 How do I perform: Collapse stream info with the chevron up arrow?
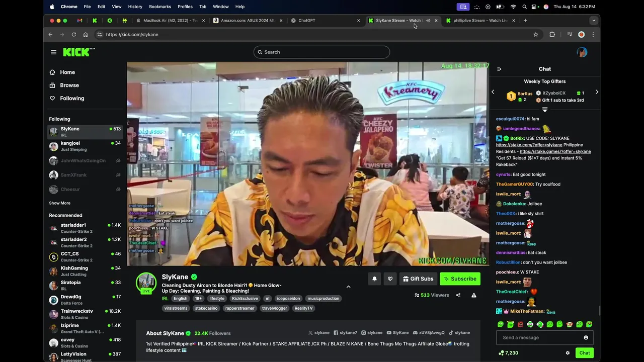348,287
